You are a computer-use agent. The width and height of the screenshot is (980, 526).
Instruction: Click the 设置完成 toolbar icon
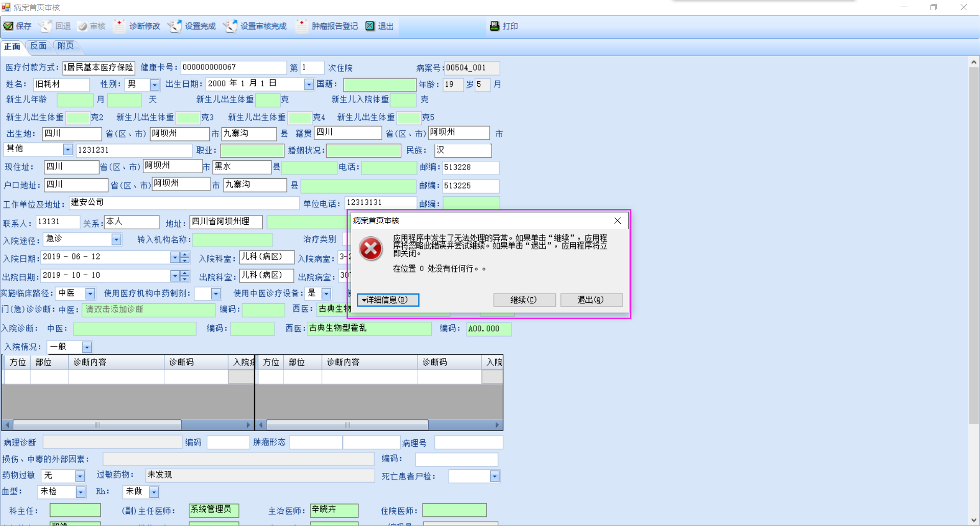click(x=175, y=26)
